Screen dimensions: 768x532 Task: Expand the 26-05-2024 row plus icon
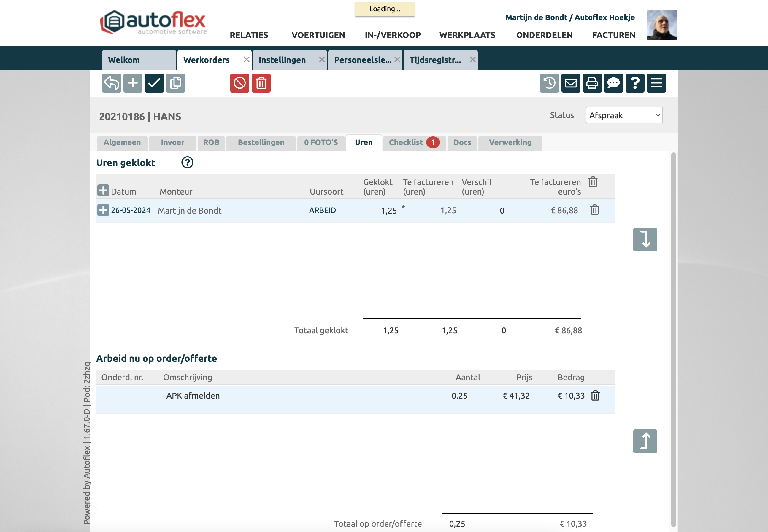(x=103, y=210)
